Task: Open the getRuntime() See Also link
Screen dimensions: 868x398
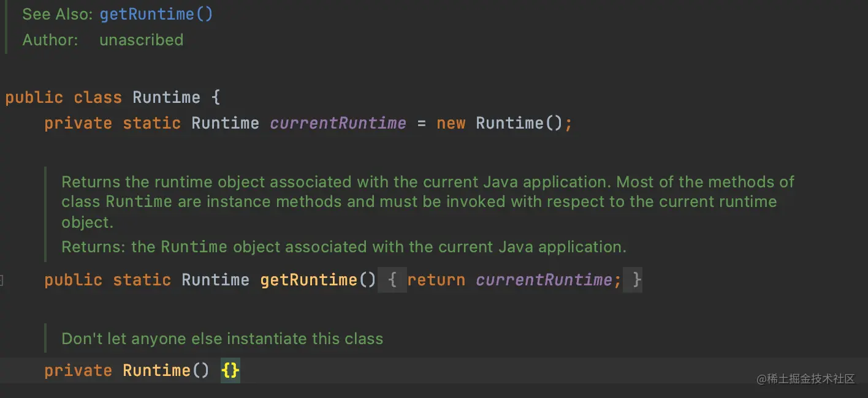Action: tap(156, 14)
